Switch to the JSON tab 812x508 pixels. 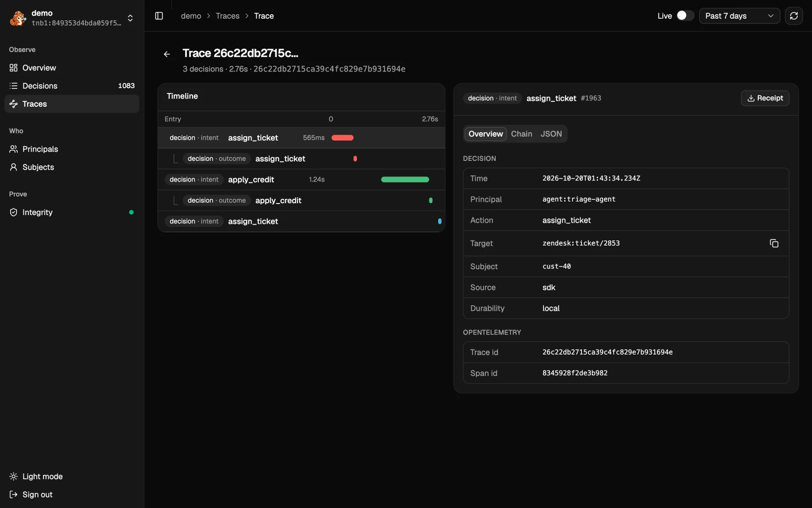551,134
